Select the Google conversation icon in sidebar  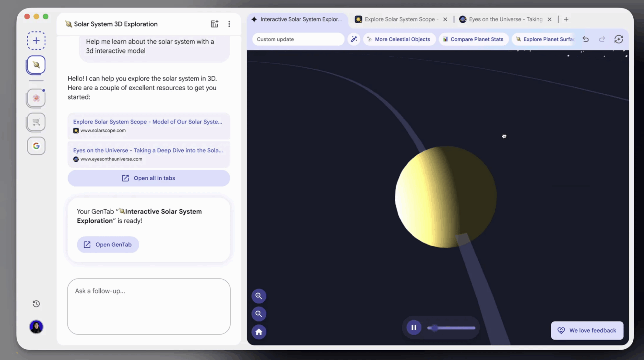36,146
